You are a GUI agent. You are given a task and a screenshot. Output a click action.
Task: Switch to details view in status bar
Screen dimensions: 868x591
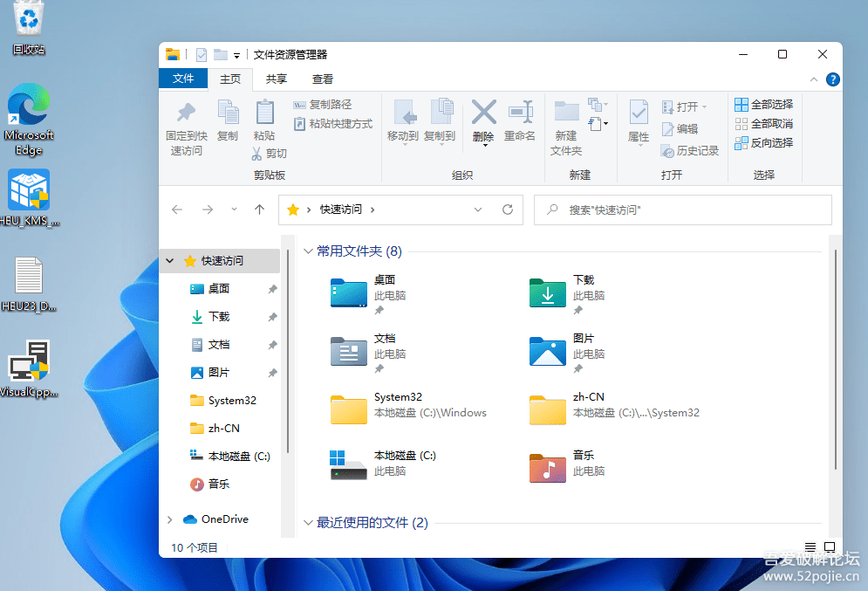(x=810, y=547)
